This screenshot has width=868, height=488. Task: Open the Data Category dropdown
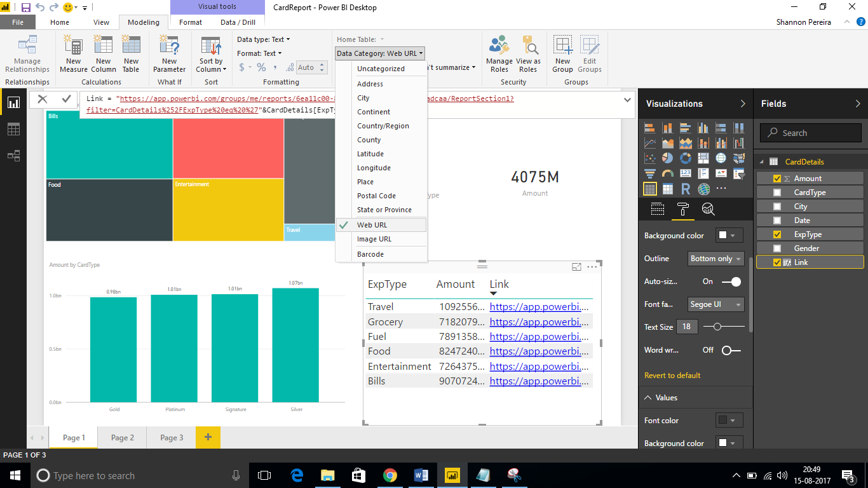click(380, 54)
